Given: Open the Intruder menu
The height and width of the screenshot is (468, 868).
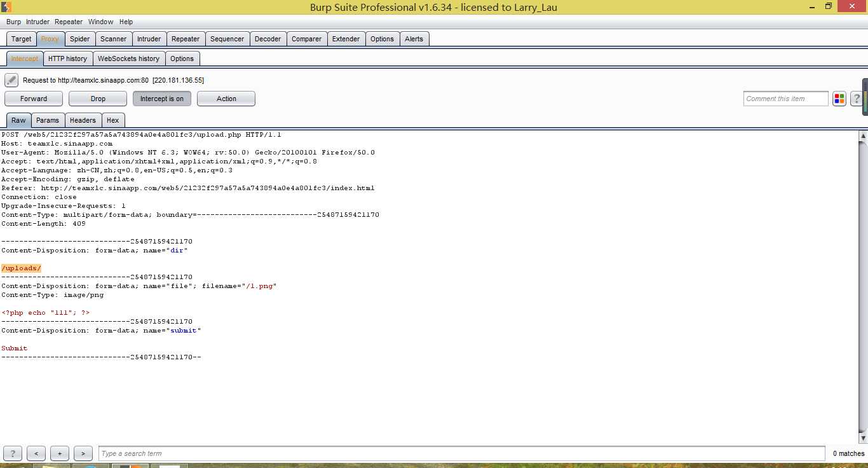Looking at the screenshot, I should point(37,22).
